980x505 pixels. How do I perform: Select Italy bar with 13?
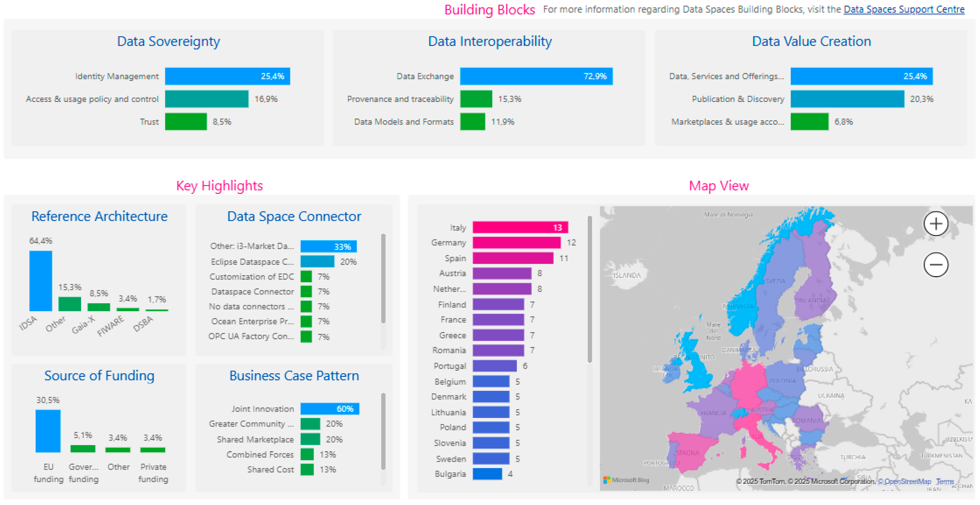[520, 227]
